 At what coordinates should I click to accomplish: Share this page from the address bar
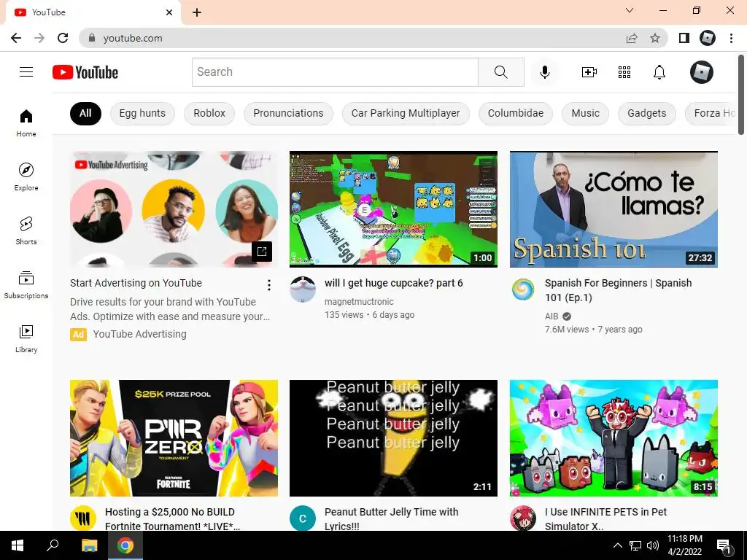(632, 38)
